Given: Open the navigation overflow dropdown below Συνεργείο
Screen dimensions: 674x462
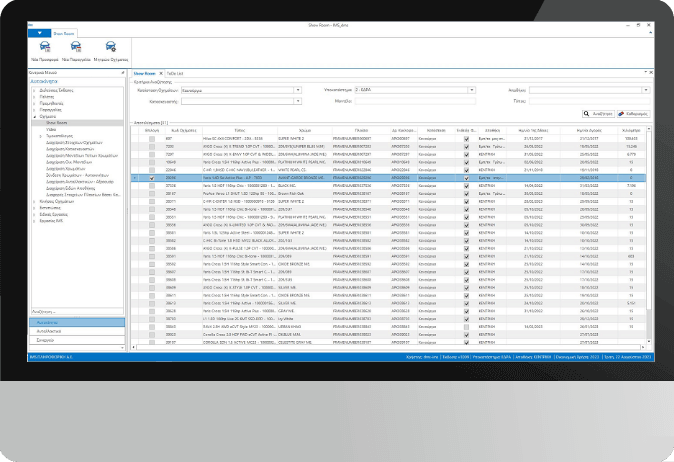Looking at the screenshot, I should 122,348.
